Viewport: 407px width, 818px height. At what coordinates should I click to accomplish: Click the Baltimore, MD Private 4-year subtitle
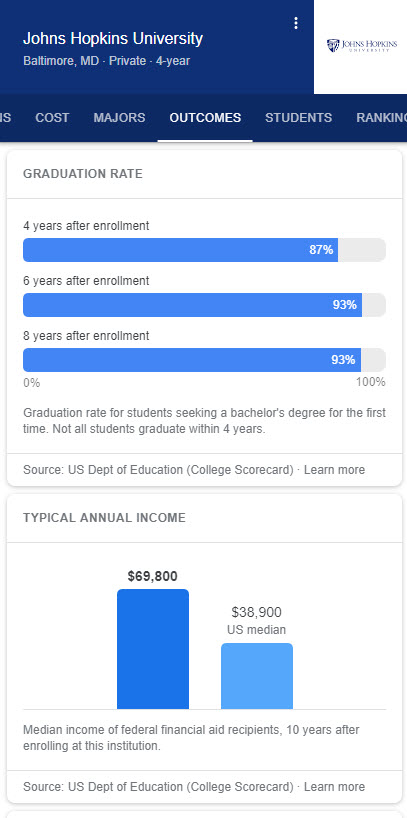point(106,61)
